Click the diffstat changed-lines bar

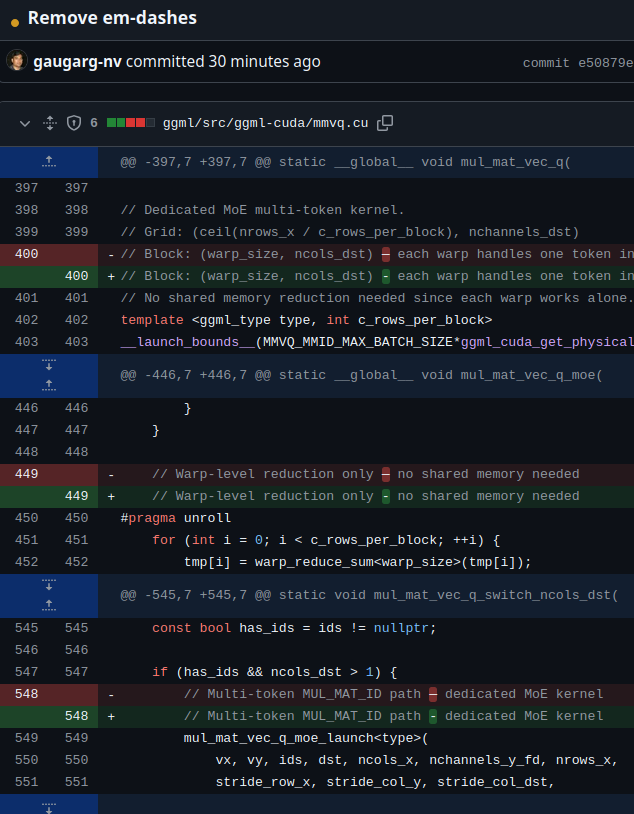pos(131,123)
